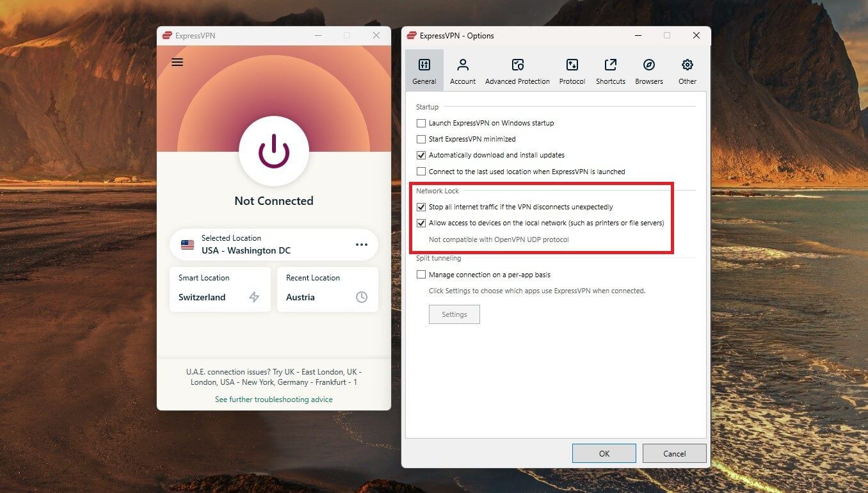Click the U.A.E. connection issues message

pyautogui.click(x=274, y=377)
